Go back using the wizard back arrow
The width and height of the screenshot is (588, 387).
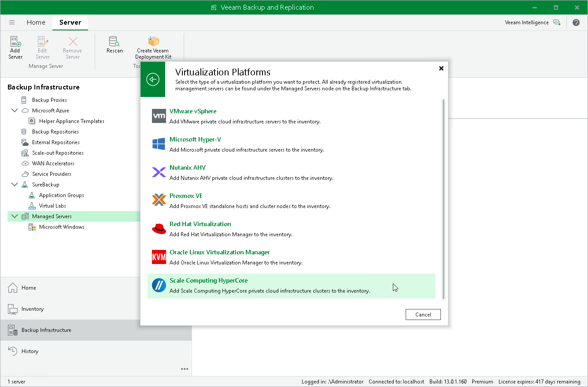click(153, 79)
